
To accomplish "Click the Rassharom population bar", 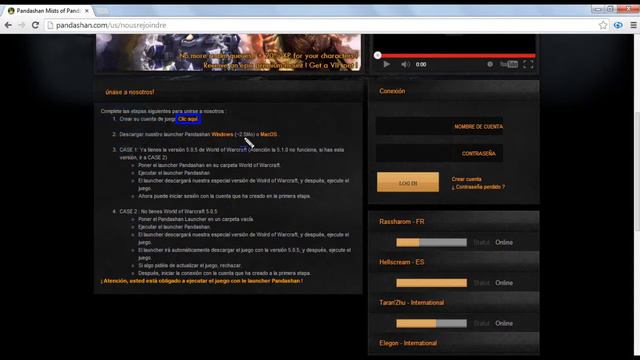I will coord(431,242).
